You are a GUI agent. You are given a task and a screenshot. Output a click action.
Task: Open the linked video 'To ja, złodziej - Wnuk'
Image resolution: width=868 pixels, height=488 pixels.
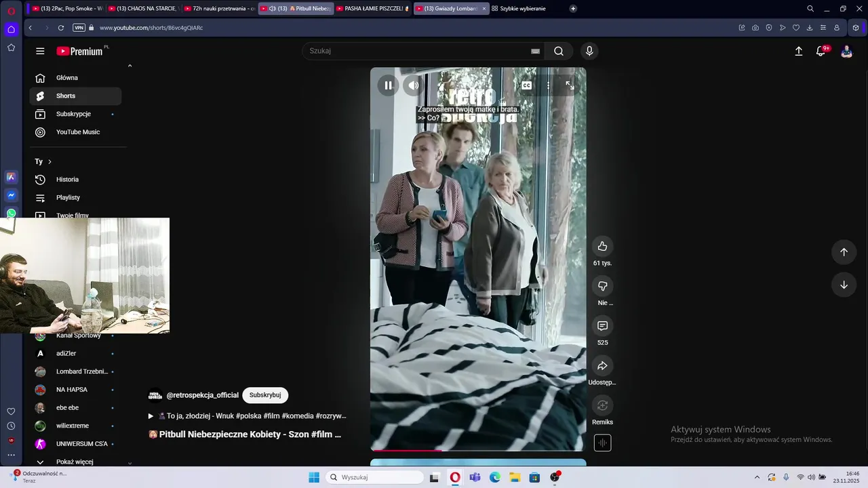point(248,415)
